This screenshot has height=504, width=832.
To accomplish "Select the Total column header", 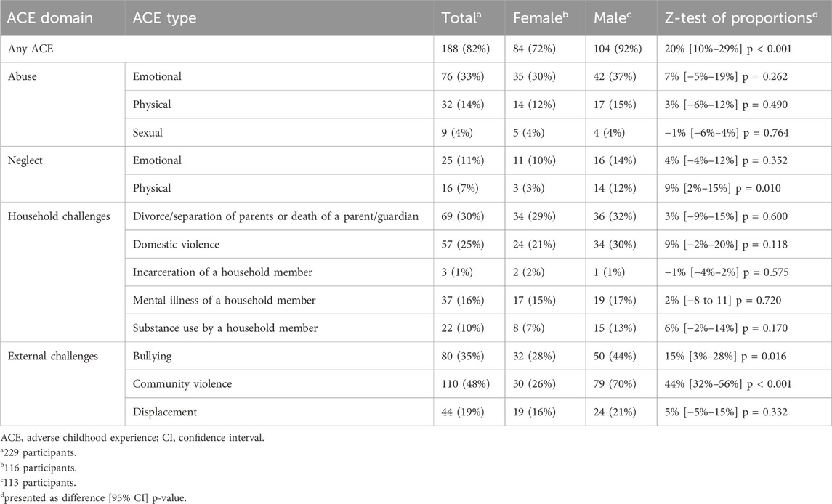I will pyautogui.click(x=458, y=18).
